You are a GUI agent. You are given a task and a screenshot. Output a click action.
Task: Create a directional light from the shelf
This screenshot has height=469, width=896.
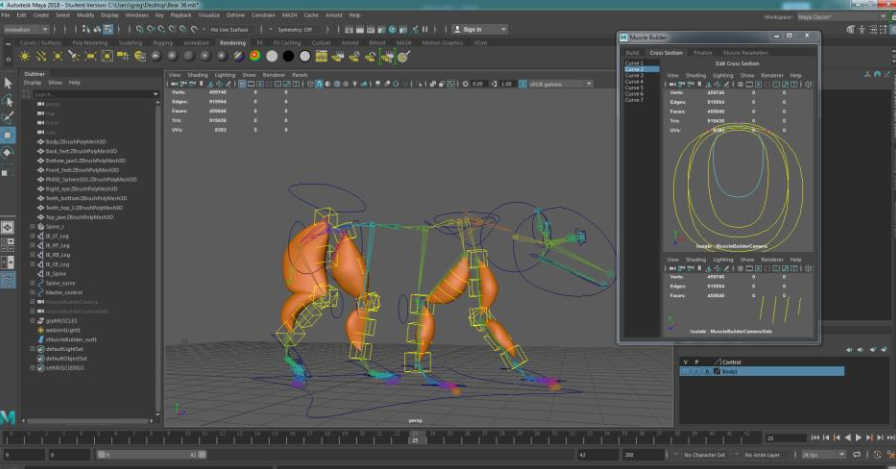pos(41,56)
